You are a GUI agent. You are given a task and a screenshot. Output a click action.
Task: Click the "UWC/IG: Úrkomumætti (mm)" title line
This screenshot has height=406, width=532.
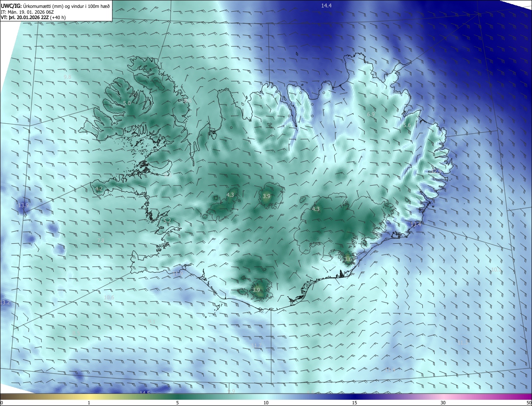pos(56,6)
